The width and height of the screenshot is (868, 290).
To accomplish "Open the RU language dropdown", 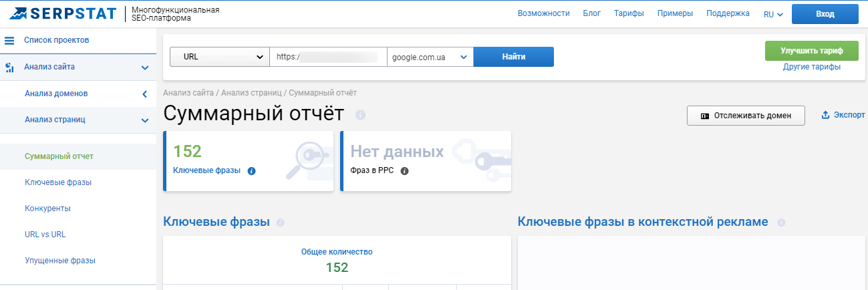I will click(773, 14).
